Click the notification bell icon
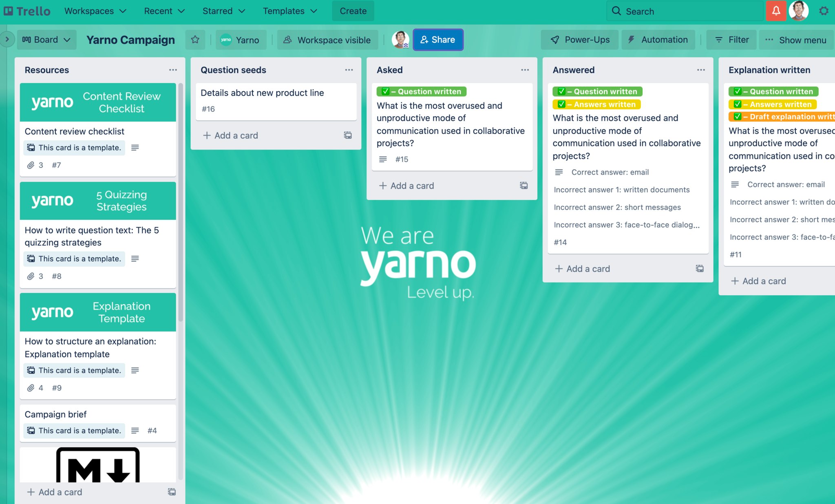 (x=775, y=10)
